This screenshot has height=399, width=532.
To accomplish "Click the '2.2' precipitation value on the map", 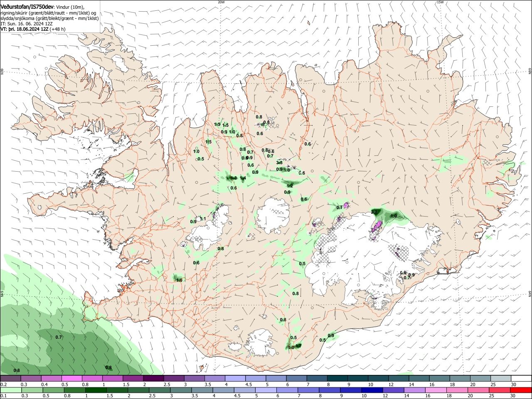I will click(374, 212).
